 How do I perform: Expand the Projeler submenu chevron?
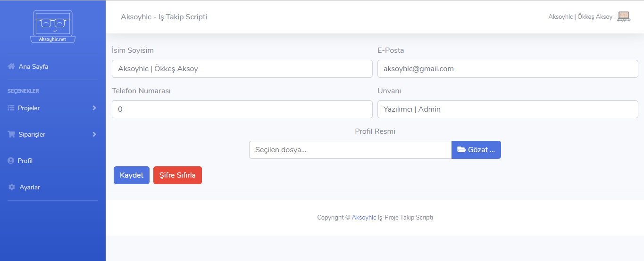pyautogui.click(x=94, y=108)
